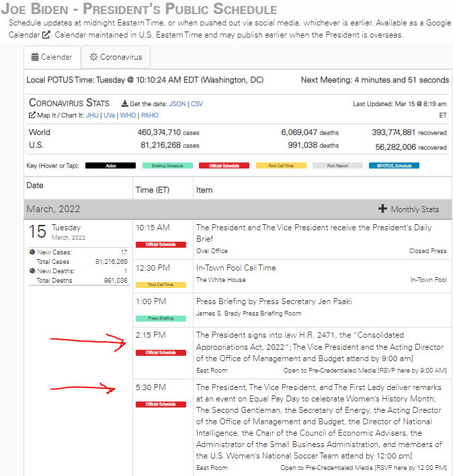The image size is (453, 476).
Task: Switch to the Coronavirus tab
Action: click(x=116, y=57)
